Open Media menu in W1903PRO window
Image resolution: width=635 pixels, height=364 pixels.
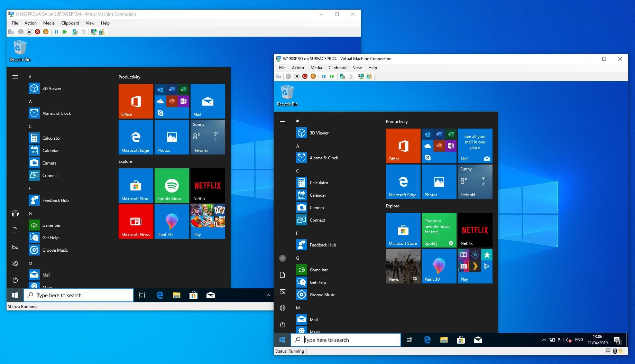[x=316, y=68]
